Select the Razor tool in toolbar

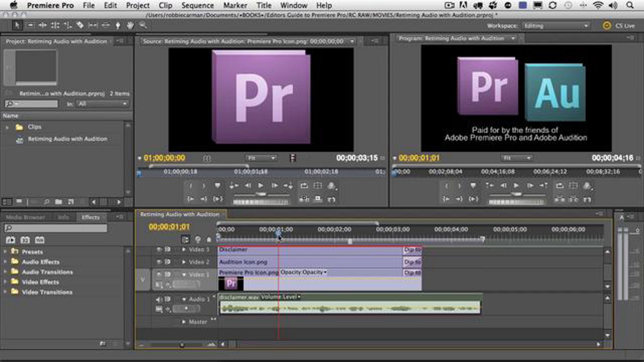[80, 25]
